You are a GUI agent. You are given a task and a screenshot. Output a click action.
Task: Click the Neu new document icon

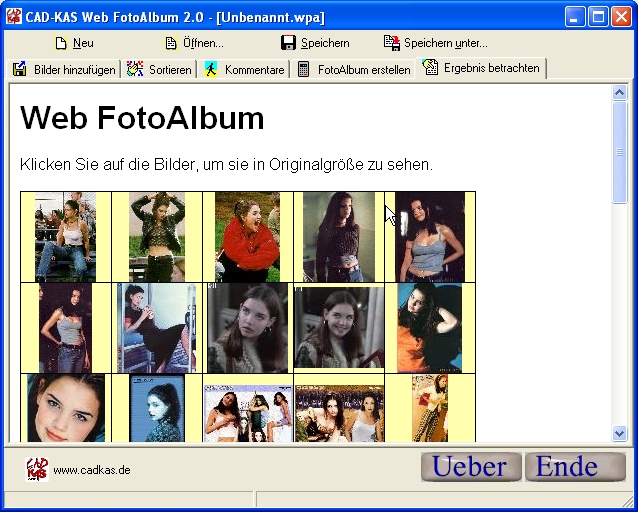pyautogui.click(x=61, y=43)
